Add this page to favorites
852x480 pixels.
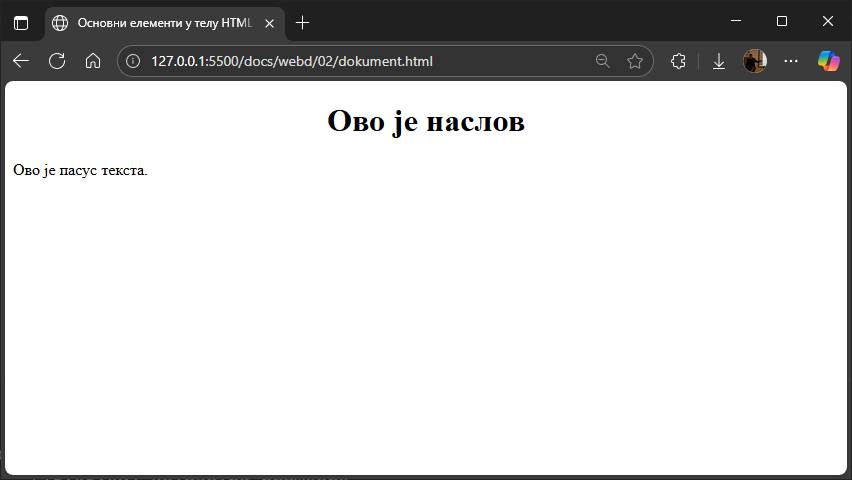[635, 61]
